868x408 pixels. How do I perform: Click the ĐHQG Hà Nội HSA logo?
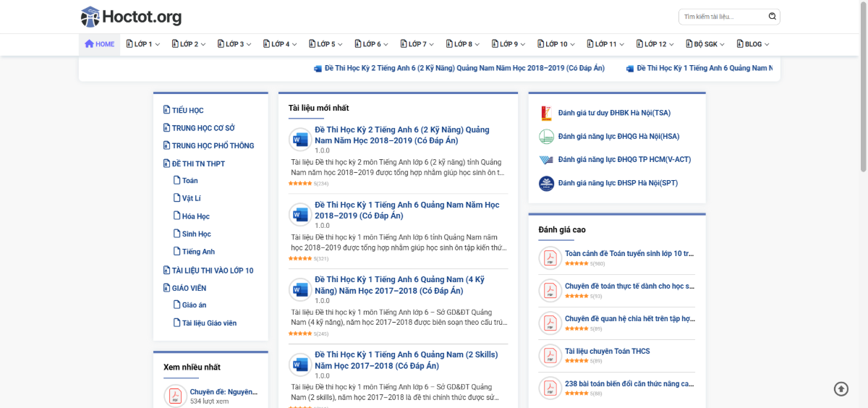tap(546, 136)
